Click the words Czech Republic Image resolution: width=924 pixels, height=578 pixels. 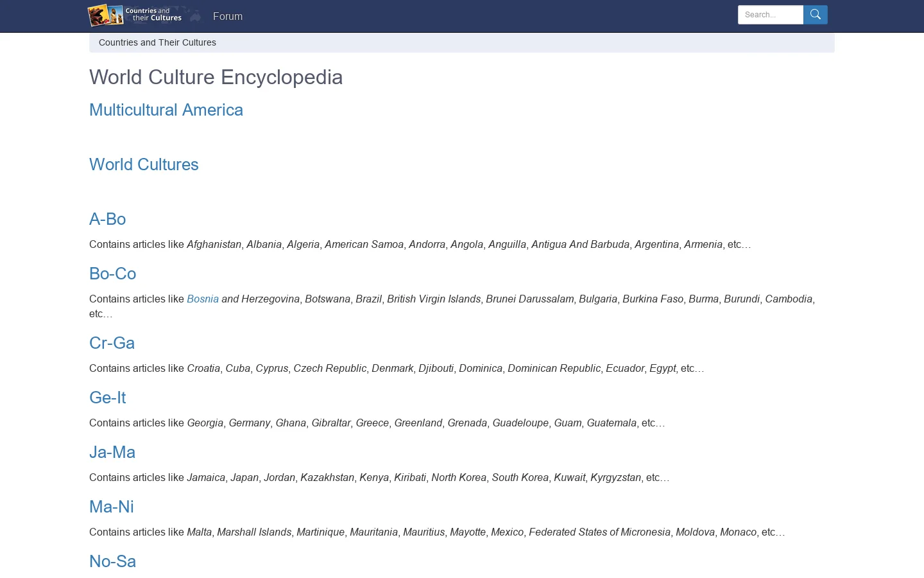330,368
